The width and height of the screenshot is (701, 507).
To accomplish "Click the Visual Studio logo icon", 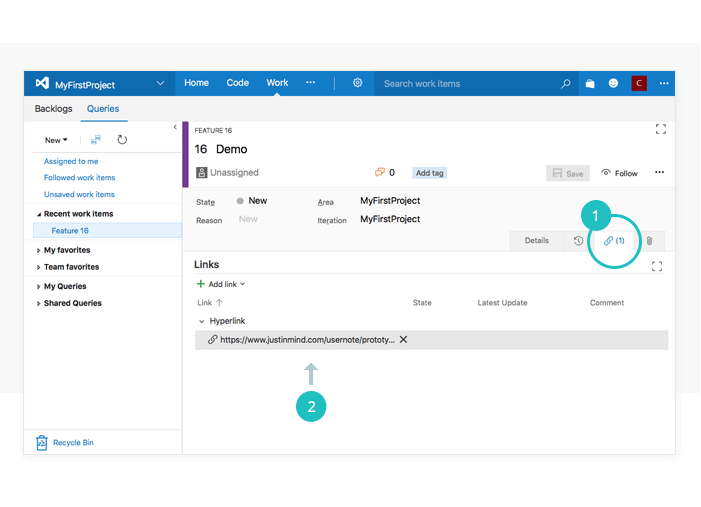I will click(42, 83).
